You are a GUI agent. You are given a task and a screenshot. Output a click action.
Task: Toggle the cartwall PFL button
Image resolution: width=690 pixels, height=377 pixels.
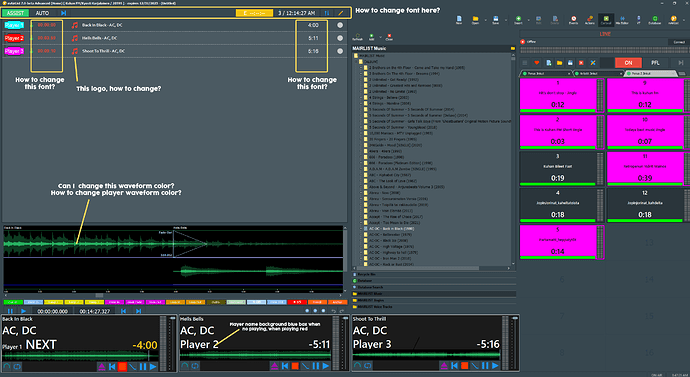click(x=655, y=63)
